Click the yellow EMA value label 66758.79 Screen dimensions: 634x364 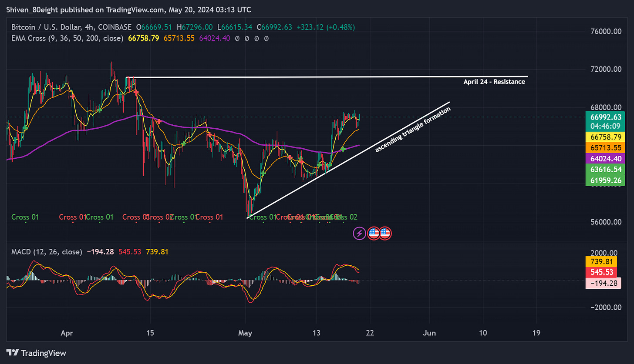coord(607,137)
